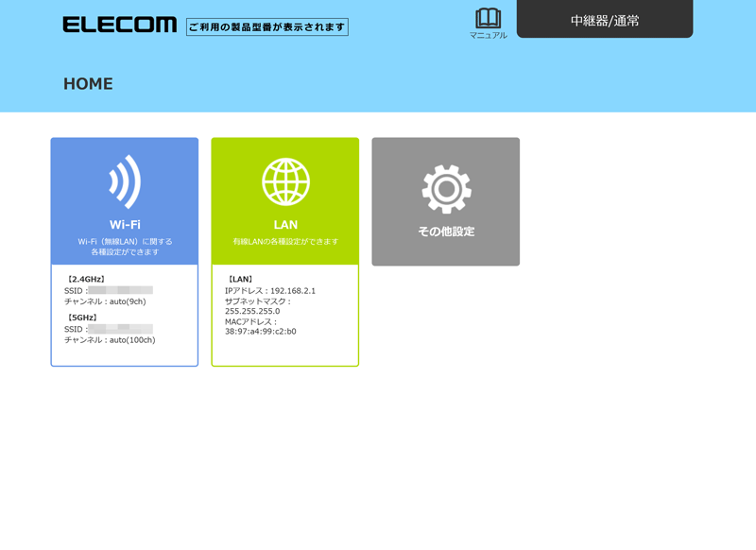Click the Wi-Fi tile title text

[125, 225]
